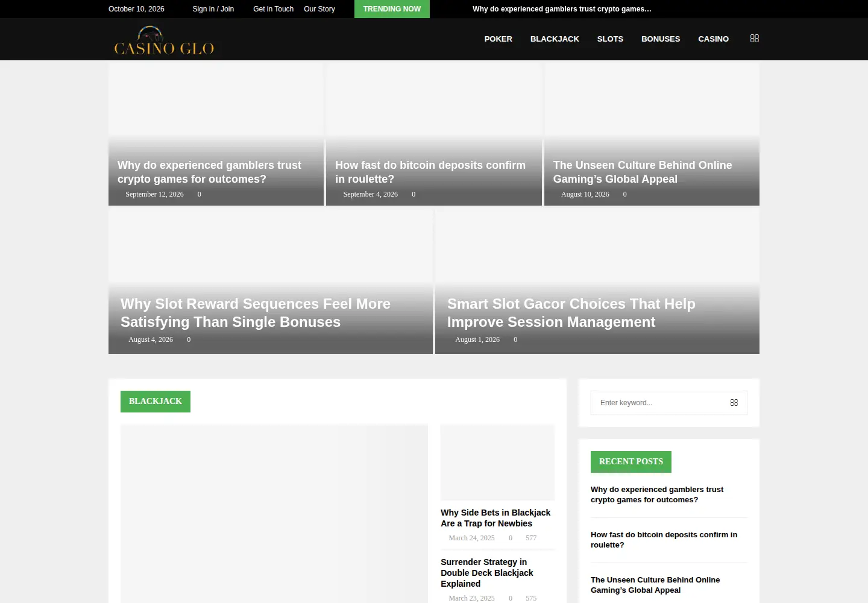Screen dimensions: 868x603
Task: Click the March 24, 2025 post date
Action: pyautogui.click(x=471, y=538)
